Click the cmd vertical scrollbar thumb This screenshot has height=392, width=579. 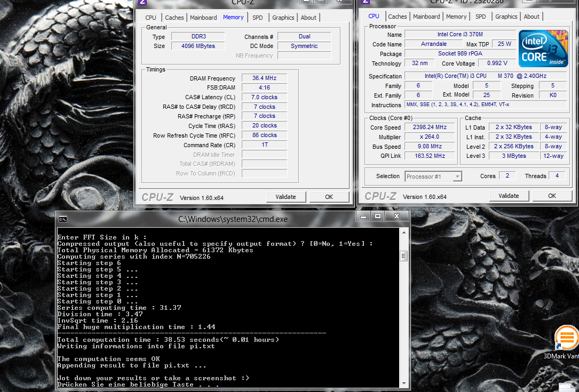pos(404,256)
